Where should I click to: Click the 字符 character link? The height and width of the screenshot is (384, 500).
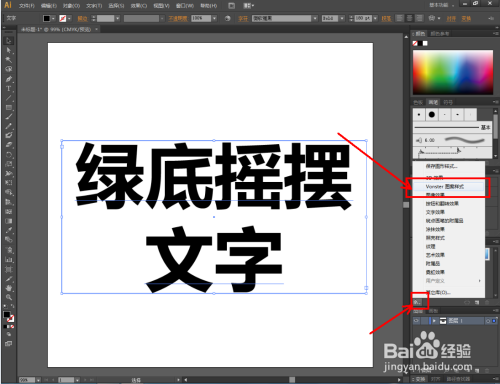(243, 19)
